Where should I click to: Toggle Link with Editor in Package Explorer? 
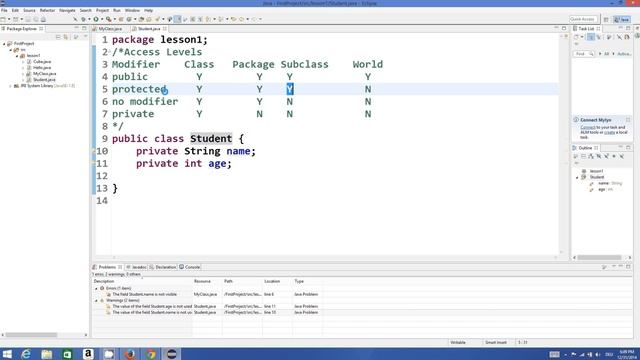(x=66, y=37)
